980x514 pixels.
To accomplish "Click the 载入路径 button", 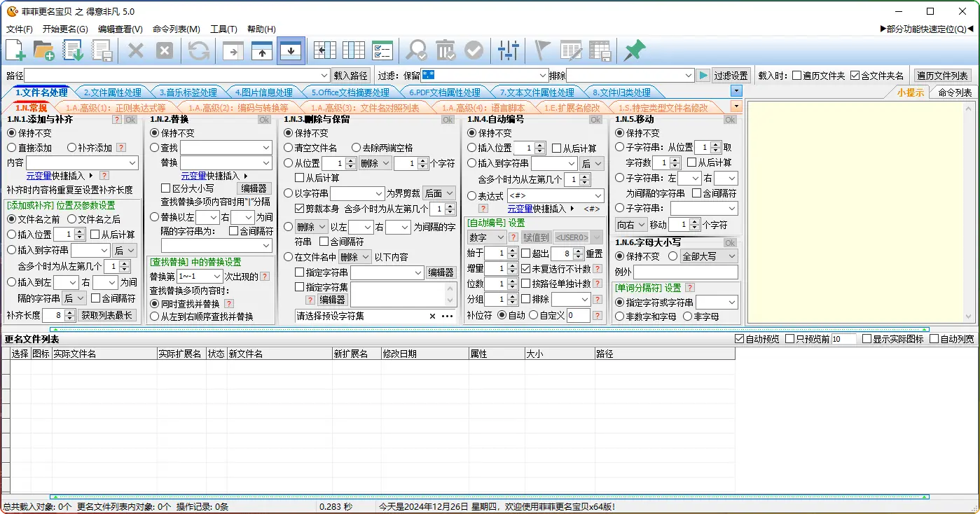I will pyautogui.click(x=350, y=76).
